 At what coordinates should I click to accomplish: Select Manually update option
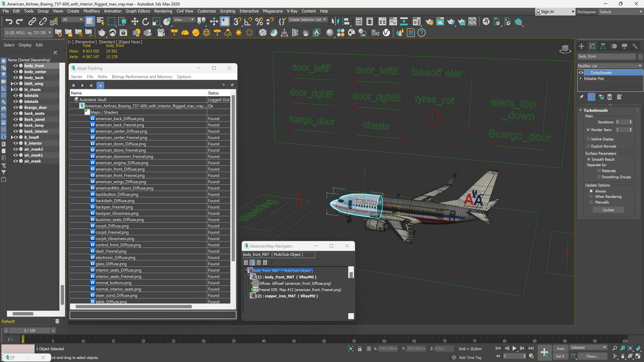[x=591, y=202]
